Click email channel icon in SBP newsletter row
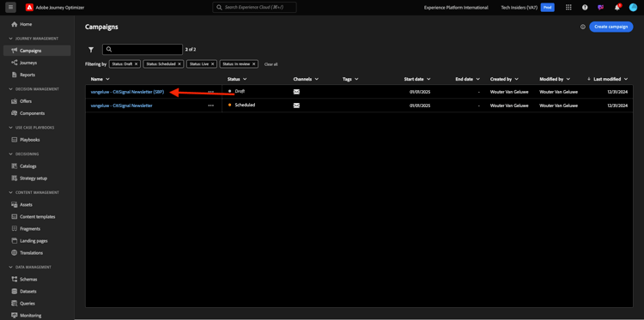The width and height of the screenshot is (644, 320). pyautogui.click(x=296, y=92)
